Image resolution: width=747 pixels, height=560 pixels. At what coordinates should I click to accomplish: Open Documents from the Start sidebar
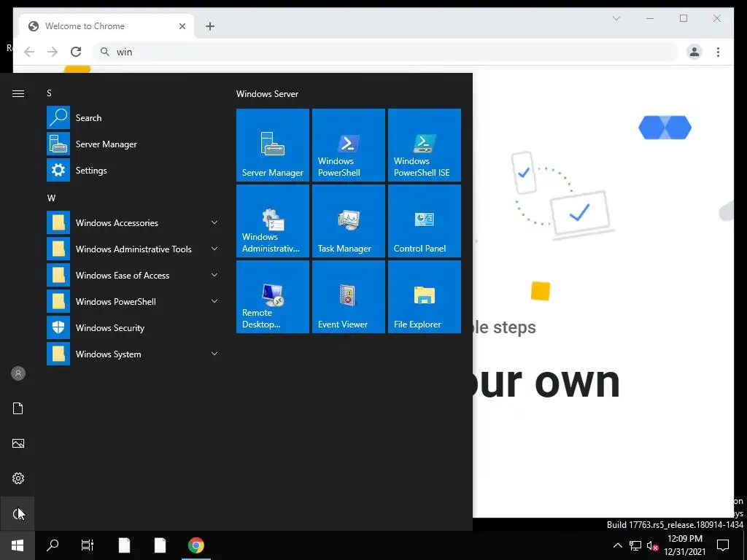coord(18,408)
